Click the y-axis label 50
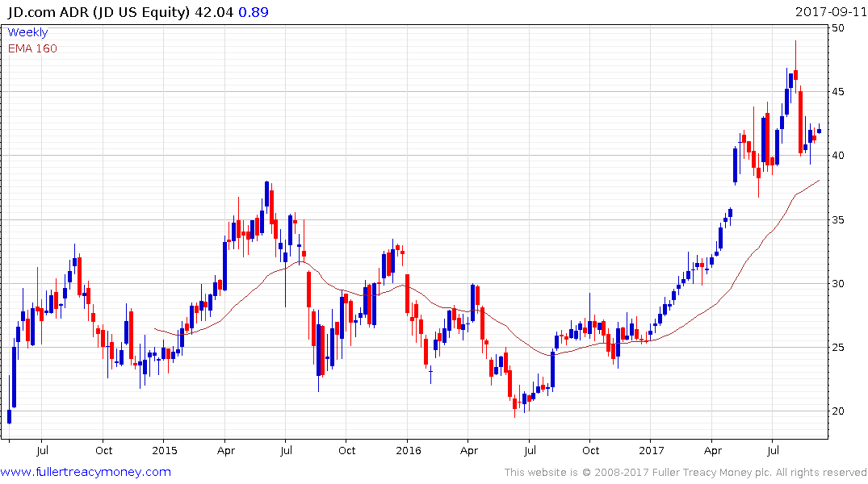The height and width of the screenshot is (484, 868). [x=838, y=28]
